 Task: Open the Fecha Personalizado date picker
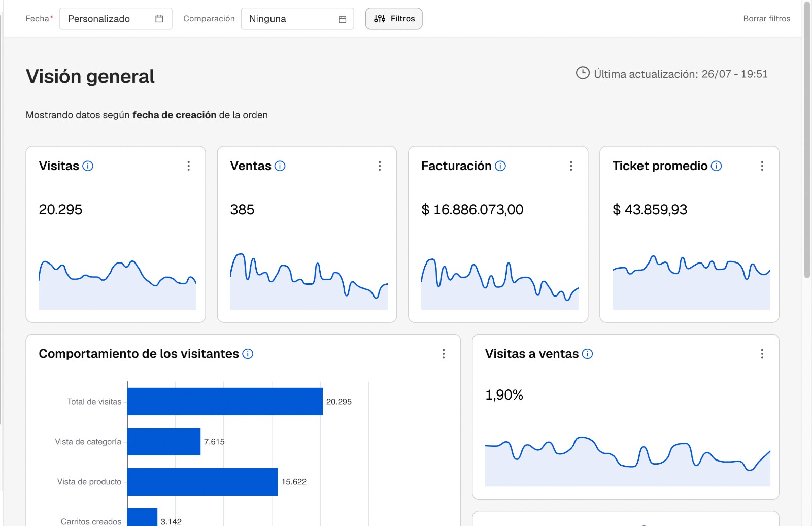116,19
